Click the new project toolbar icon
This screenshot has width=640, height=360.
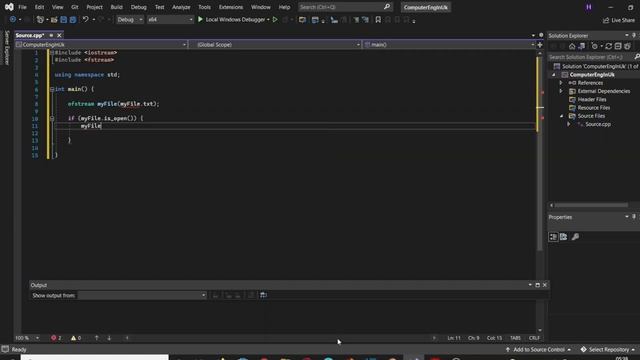click(40, 20)
